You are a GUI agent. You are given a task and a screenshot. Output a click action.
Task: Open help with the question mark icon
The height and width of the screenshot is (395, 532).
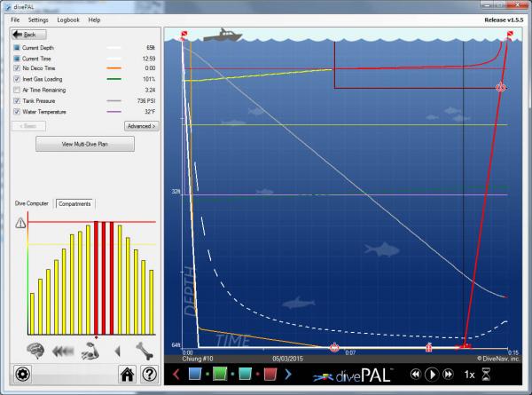pos(149,374)
